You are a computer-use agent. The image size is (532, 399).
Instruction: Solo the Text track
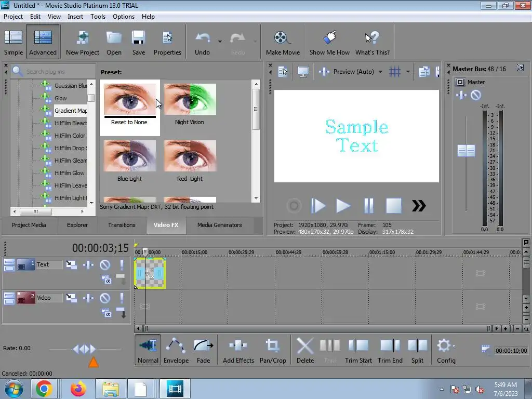pos(122,264)
